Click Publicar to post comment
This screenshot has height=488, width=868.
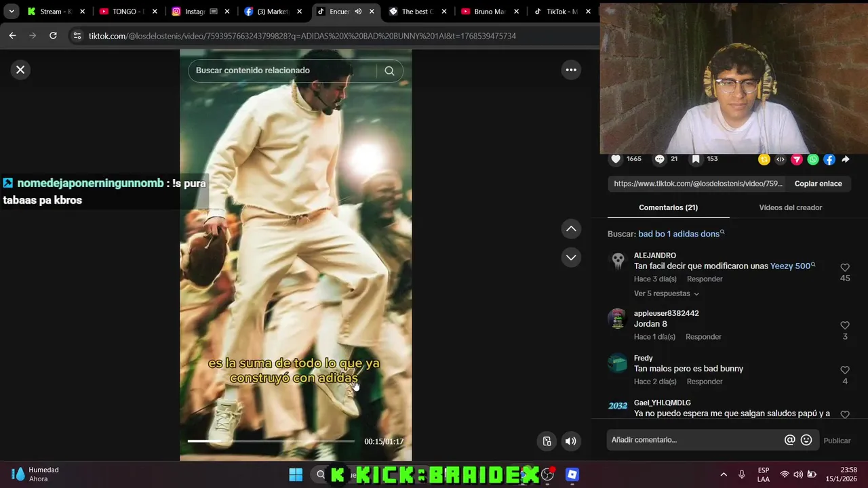[837, 441]
